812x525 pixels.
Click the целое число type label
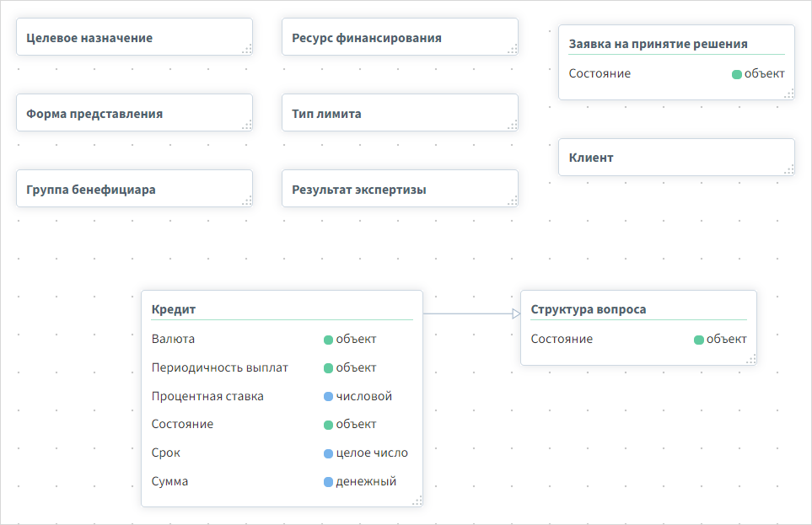point(372,453)
